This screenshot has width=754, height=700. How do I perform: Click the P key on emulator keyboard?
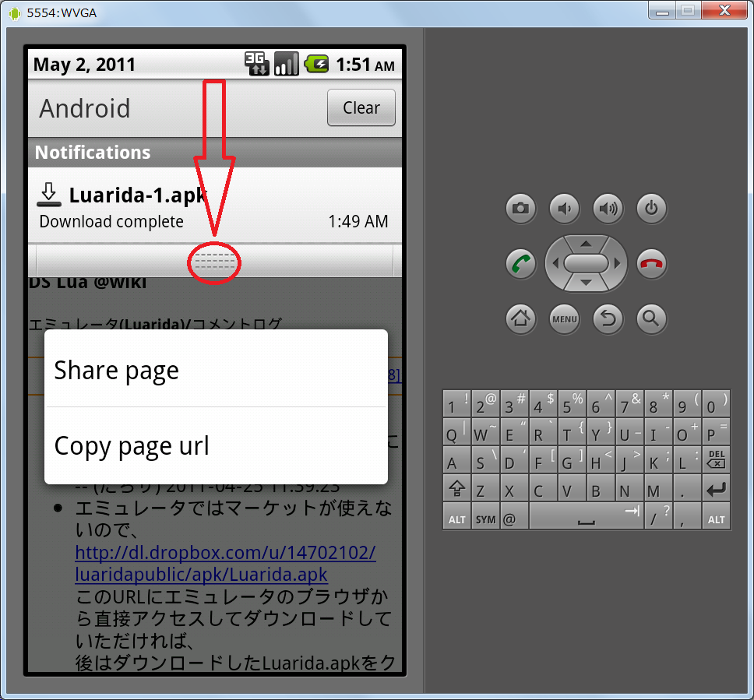[x=716, y=431]
